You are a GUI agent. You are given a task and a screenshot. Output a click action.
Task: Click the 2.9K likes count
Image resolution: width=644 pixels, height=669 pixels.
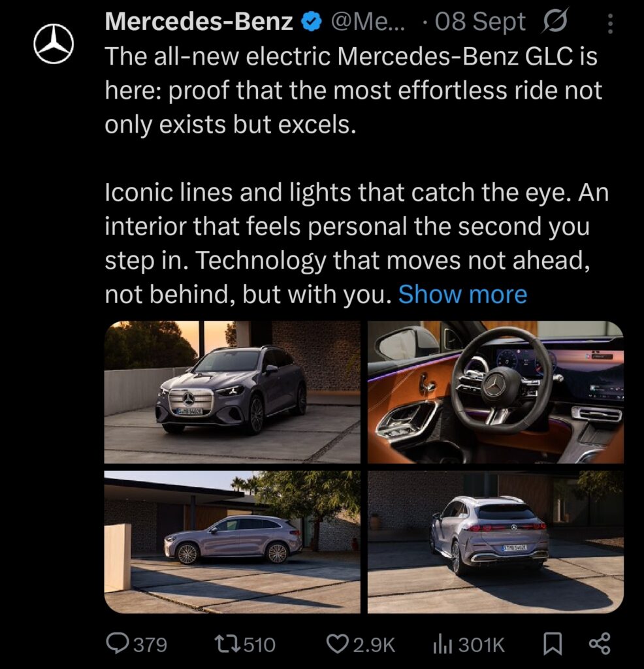(374, 644)
